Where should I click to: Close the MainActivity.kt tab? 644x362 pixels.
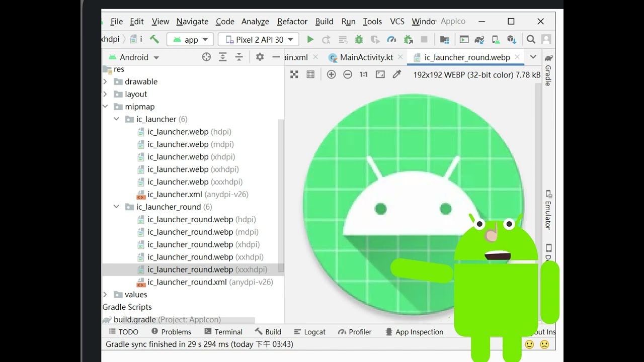[400, 57]
